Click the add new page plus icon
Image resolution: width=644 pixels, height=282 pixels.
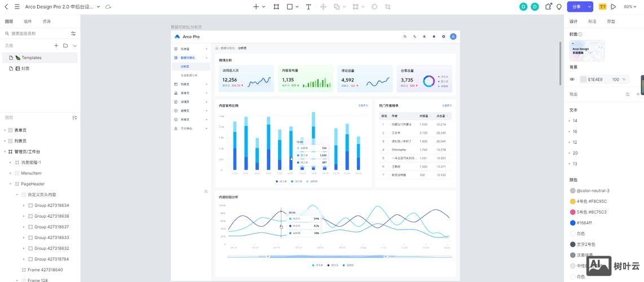pyautogui.click(x=56, y=46)
